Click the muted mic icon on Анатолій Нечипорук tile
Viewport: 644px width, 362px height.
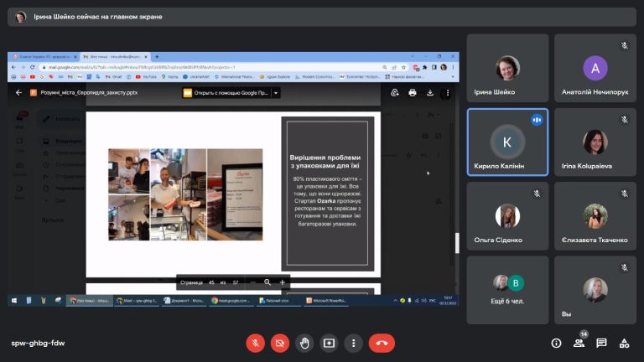(624, 45)
